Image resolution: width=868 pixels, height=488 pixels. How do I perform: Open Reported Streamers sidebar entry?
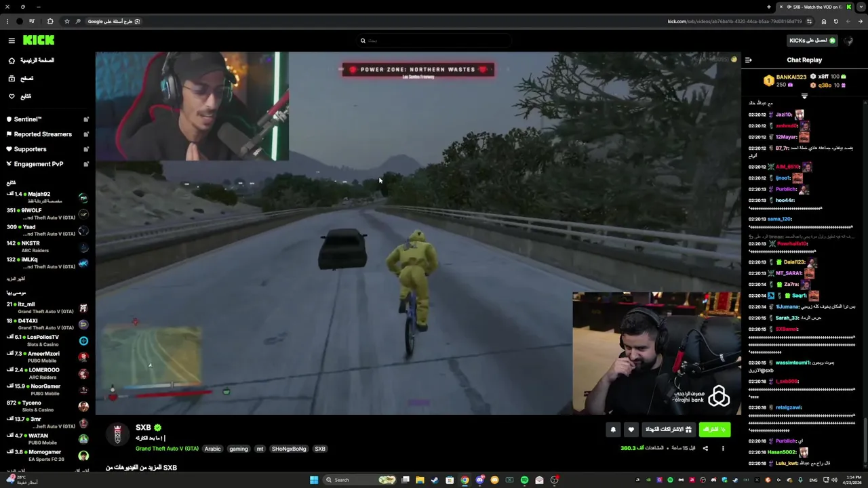click(x=47, y=134)
